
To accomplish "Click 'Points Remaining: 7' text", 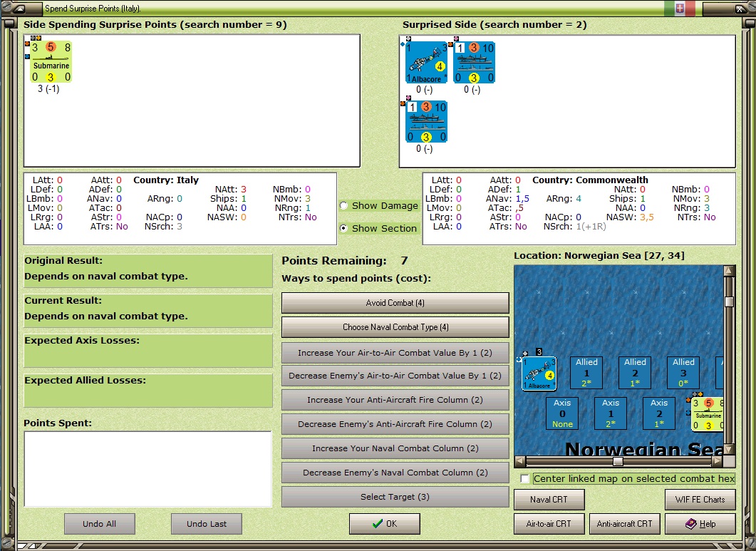I will tap(345, 261).
